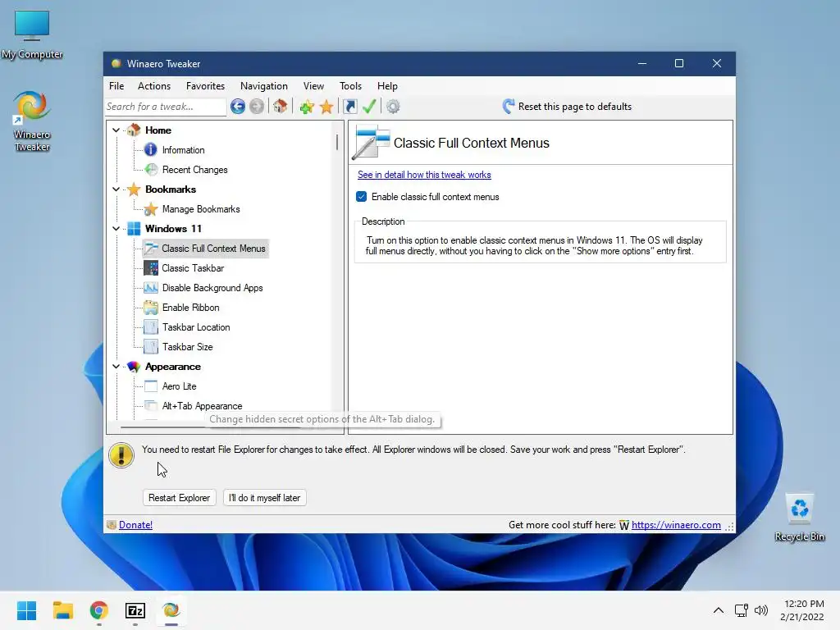Image resolution: width=840 pixels, height=630 pixels.
Task: Uncheck Enable classic full context menus
Action: pyautogui.click(x=362, y=197)
